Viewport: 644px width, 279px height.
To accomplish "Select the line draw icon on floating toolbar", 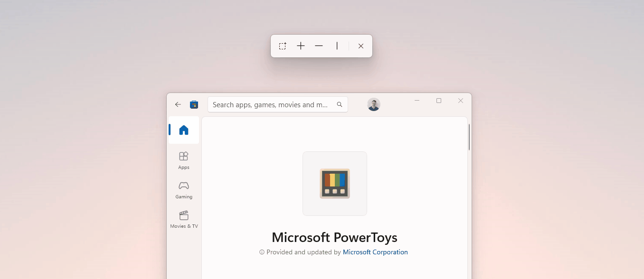I will 337,46.
